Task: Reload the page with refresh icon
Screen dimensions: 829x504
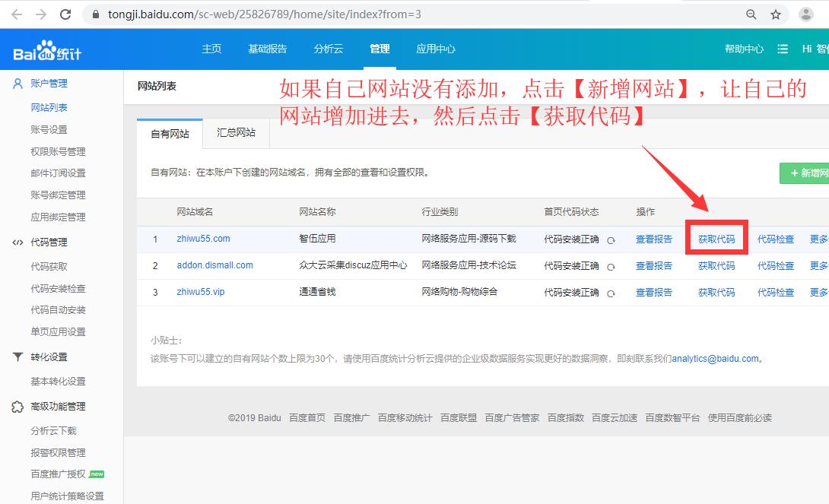Action: 65,14
